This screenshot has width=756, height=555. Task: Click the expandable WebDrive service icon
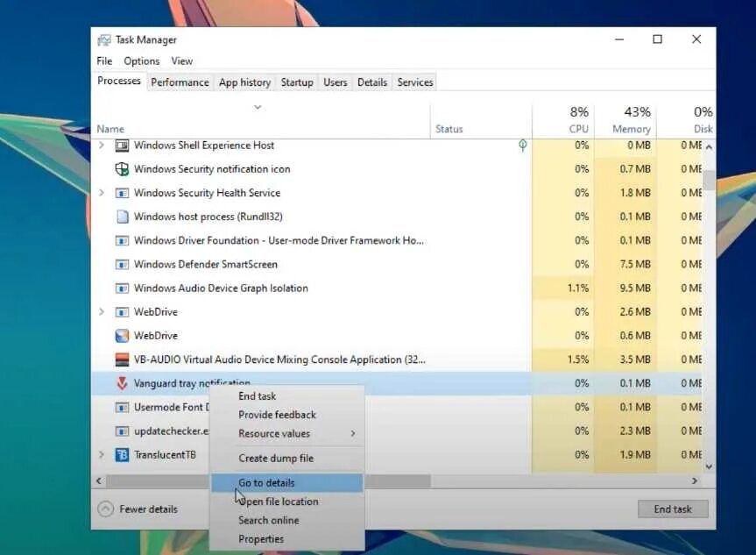pyautogui.click(x=122, y=312)
